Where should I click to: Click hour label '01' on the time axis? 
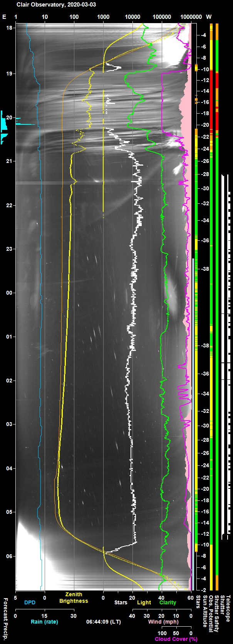tap(9, 337)
